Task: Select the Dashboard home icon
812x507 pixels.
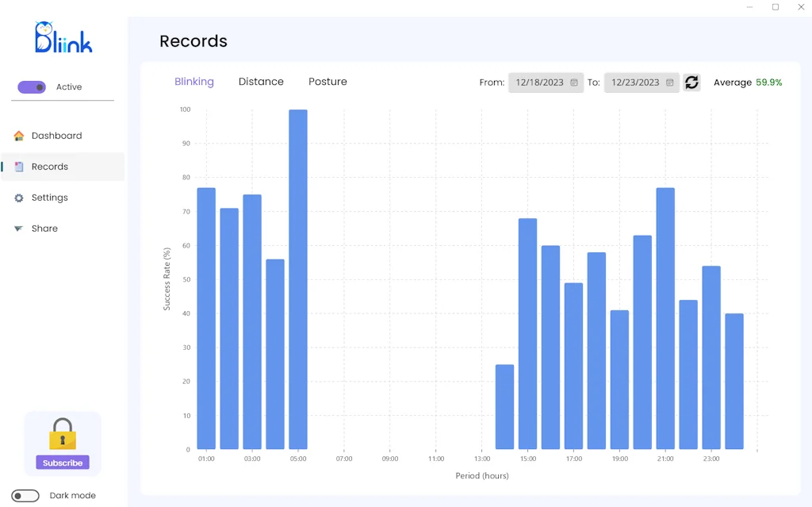Action: (x=19, y=136)
